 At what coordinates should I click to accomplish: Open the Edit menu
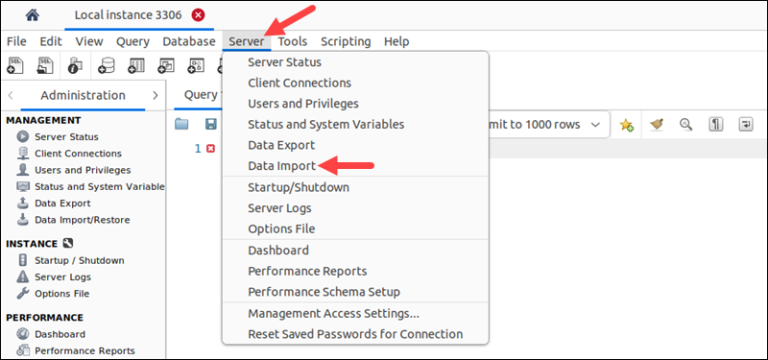(51, 42)
